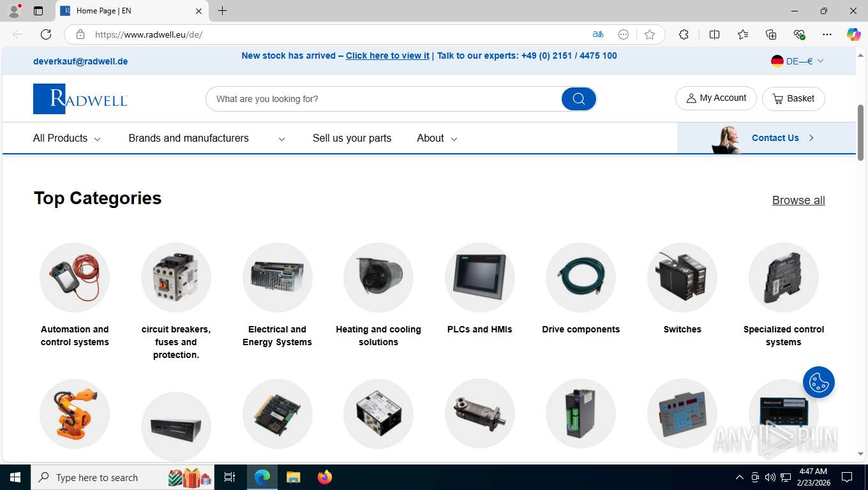Expand the All Products menu
Viewport: 868px width, 490px height.
pos(67,138)
